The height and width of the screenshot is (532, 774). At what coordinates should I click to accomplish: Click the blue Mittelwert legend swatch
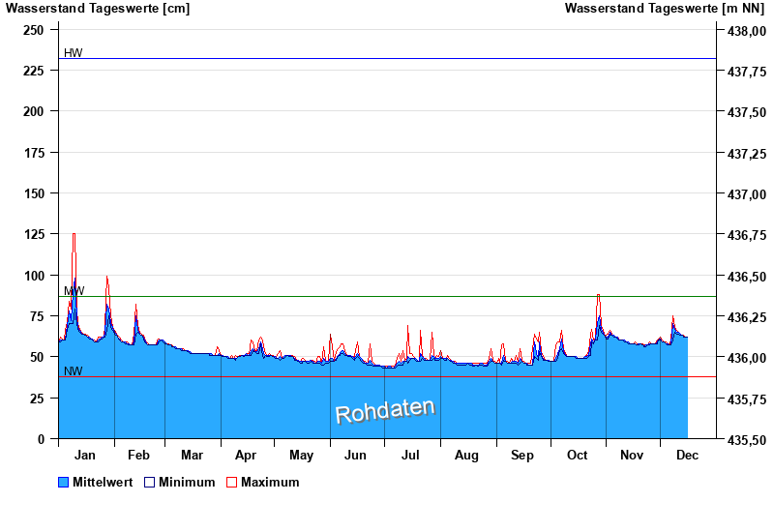pos(64,482)
